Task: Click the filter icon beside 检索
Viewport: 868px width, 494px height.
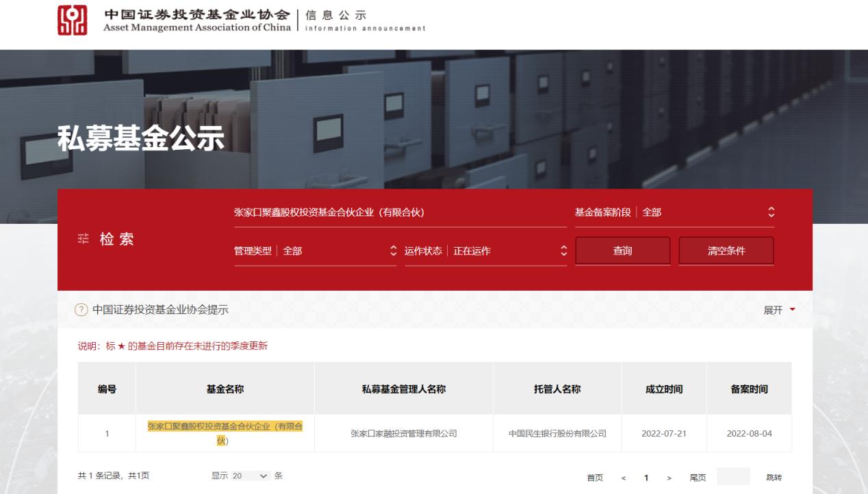Action: (x=83, y=239)
